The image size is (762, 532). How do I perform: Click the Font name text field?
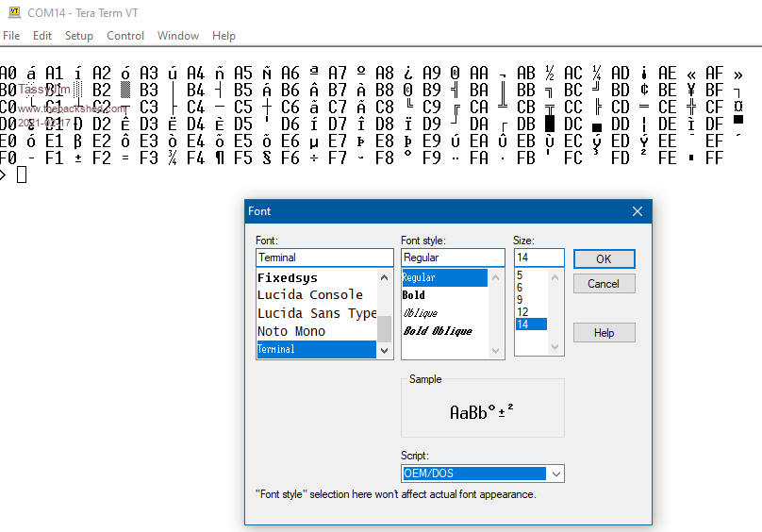point(323,258)
